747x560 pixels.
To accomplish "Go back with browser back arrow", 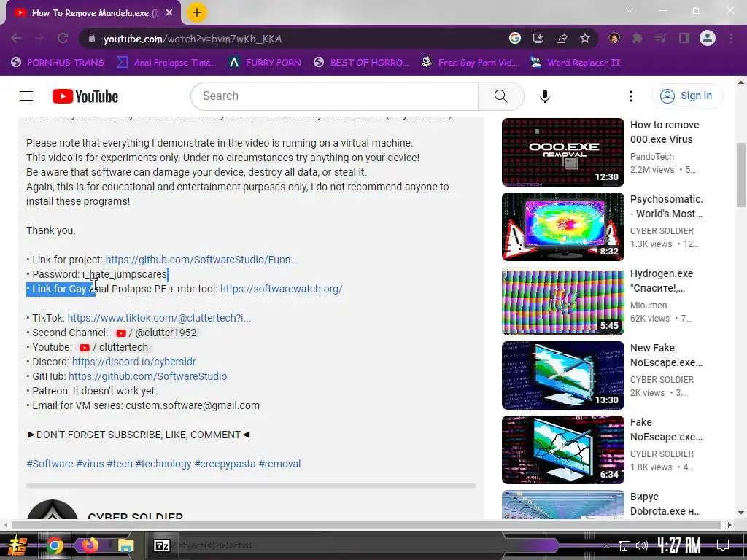I will (x=16, y=38).
